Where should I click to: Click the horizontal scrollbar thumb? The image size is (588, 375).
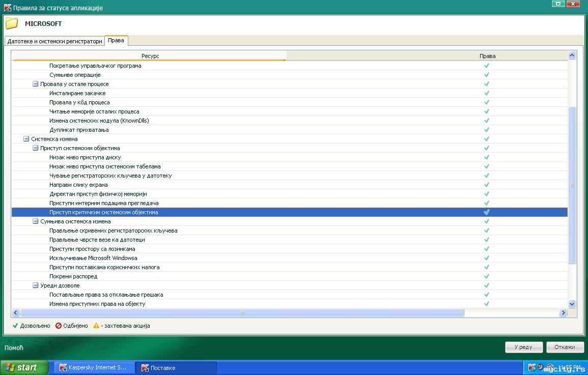coord(242,312)
